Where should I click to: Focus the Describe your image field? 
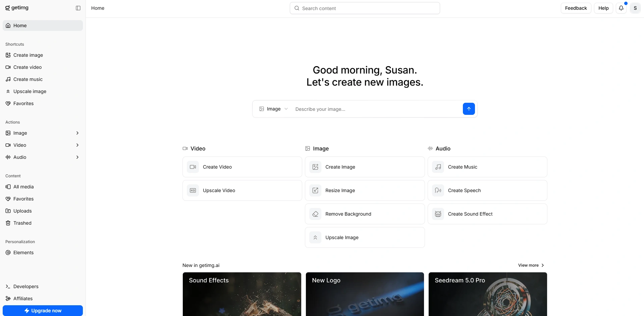pos(377,109)
